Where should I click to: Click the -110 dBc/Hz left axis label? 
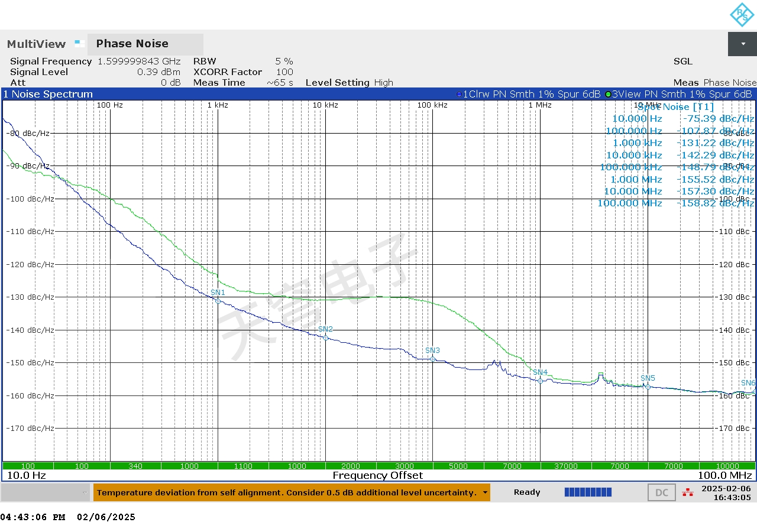point(30,231)
